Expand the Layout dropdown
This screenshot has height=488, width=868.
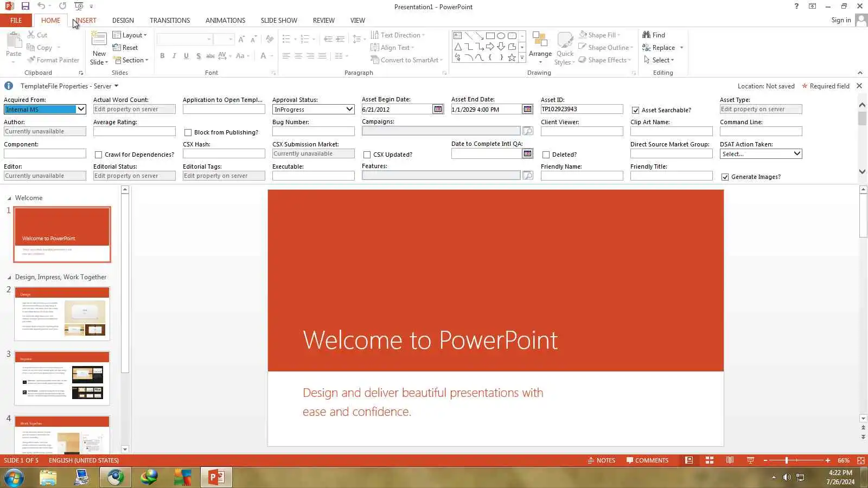coord(130,35)
